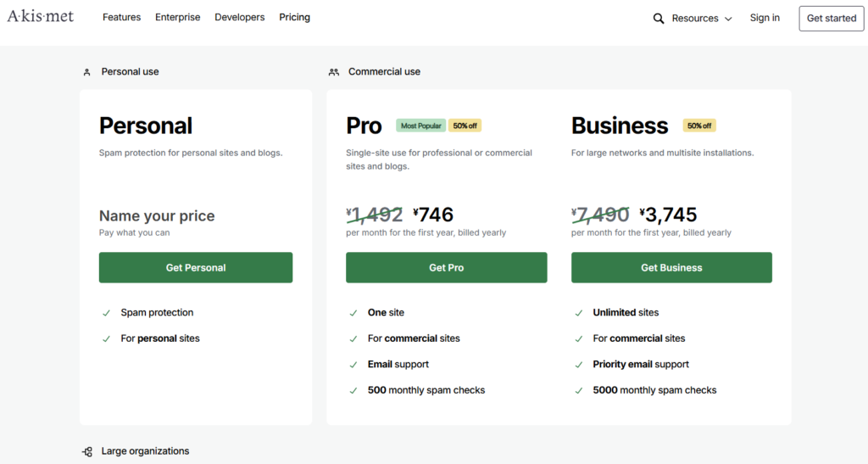Screen dimensions: 868x464
Task: Click the ¥746 Pro price
Action: tap(433, 215)
